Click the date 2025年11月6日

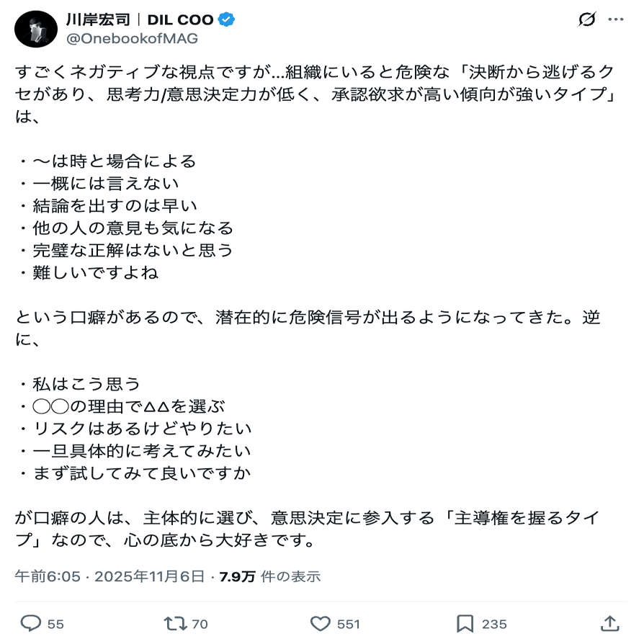pos(150,576)
